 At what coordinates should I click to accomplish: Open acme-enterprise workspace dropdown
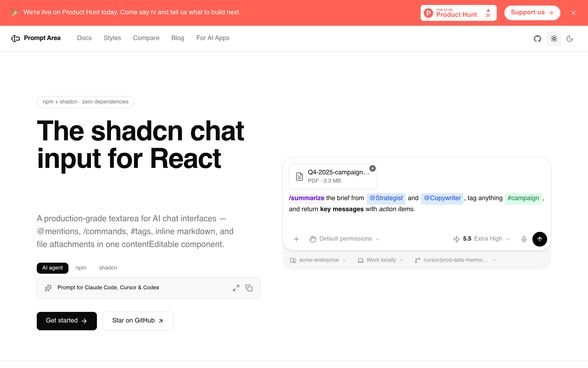(x=318, y=260)
